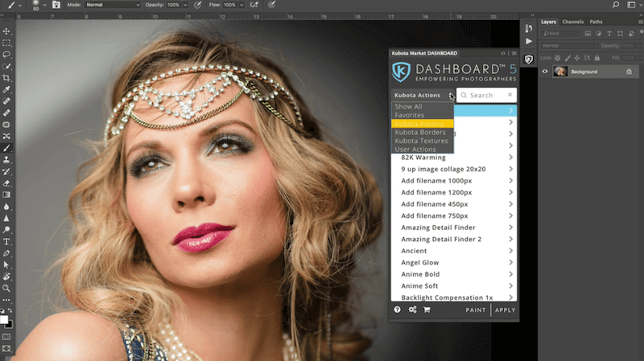Select the Lasso tool

click(6, 55)
